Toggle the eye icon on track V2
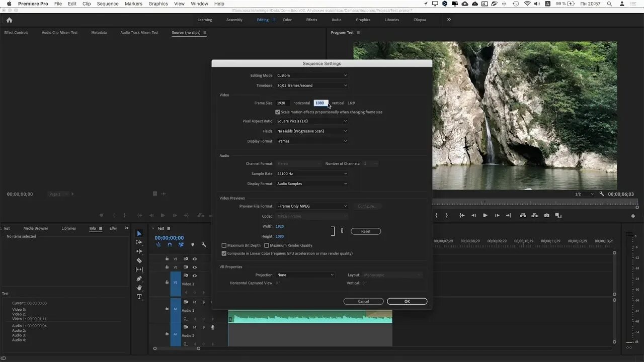 pyautogui.click(x=195, y=267)
